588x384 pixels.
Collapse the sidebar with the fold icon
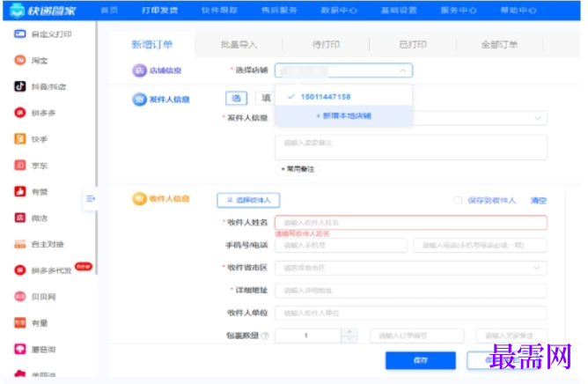[91, 198]
